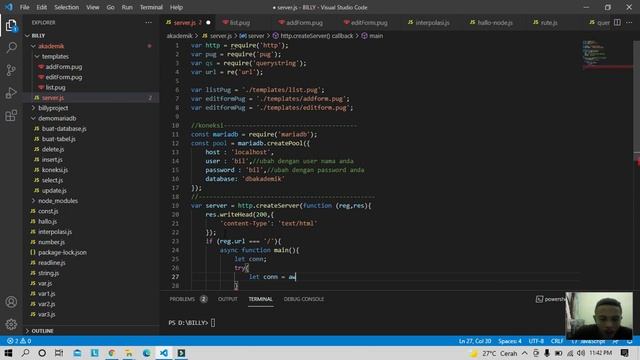
Task: Open the Search view in activity bar
Action: [11, 47]
